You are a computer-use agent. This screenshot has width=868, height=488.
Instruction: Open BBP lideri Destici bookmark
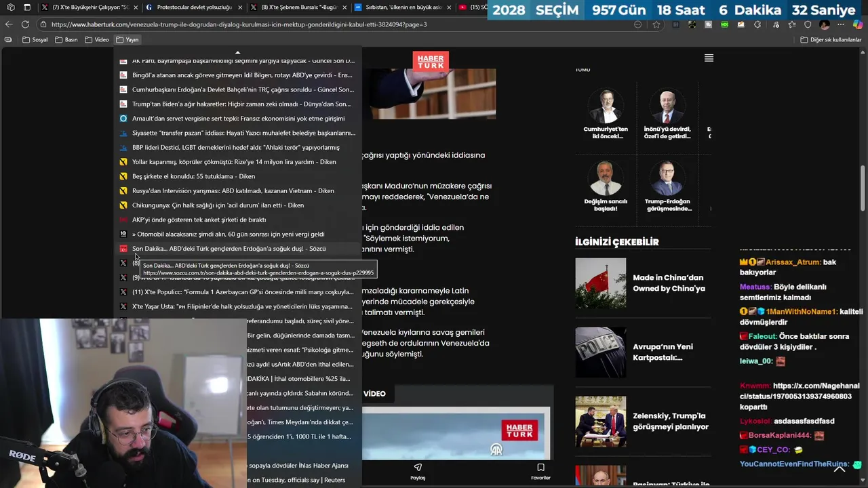tap(237, 147)
